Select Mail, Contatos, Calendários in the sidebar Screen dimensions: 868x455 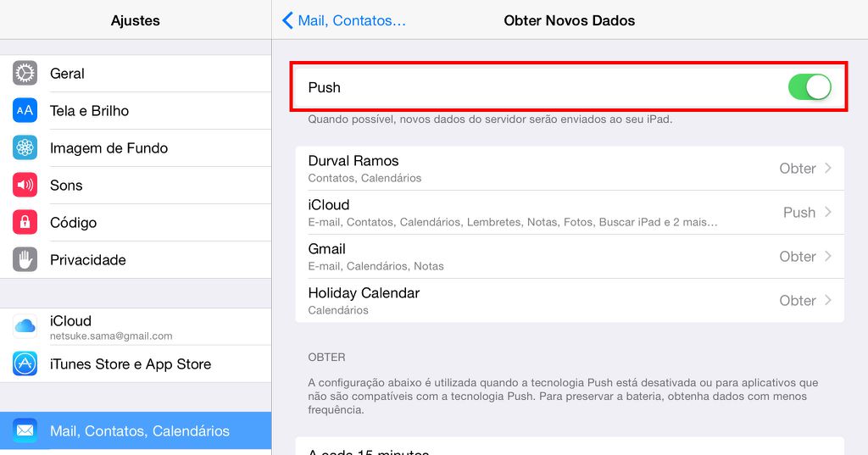click(136, 430)
